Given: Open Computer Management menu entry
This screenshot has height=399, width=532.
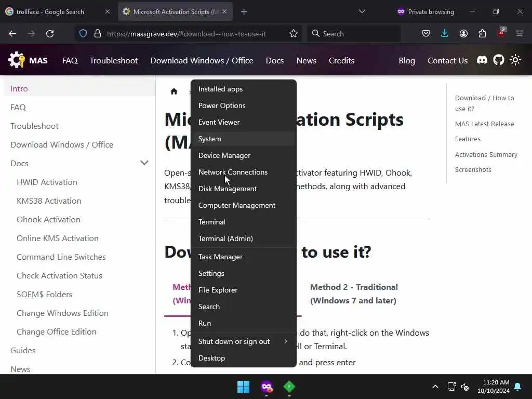Looking at the screenshot, I should (243, 205).
